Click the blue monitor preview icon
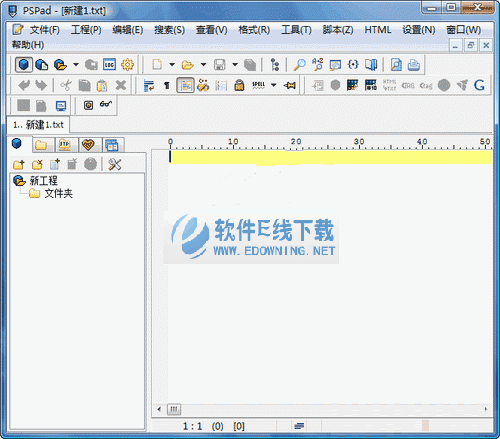This screenshot has width=500, height=439. (x=61, y=106)
